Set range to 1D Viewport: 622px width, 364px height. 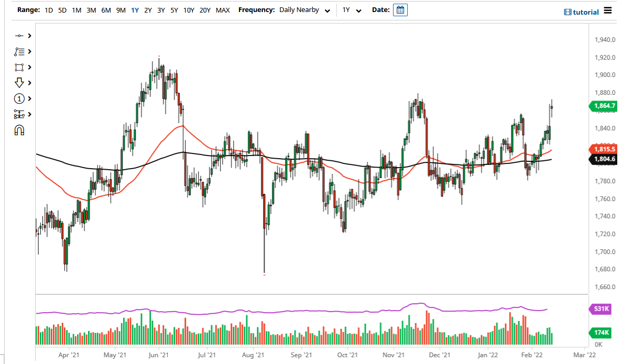coord(49,10)
